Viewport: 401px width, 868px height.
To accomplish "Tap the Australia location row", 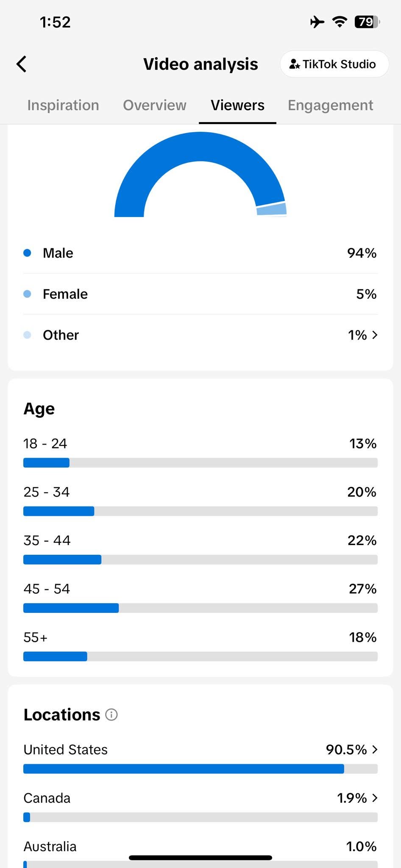I will point(200,853).
